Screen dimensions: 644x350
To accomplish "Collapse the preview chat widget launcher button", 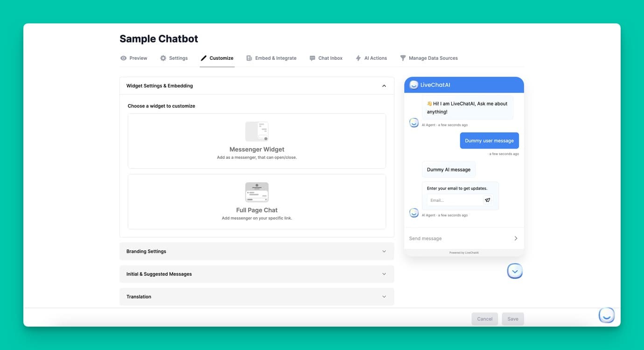I will point(515,271).
